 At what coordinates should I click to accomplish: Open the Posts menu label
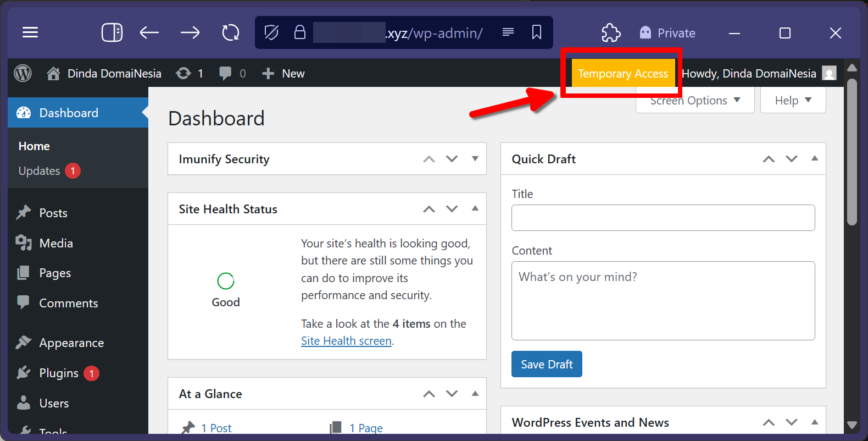tap(53, 213)
